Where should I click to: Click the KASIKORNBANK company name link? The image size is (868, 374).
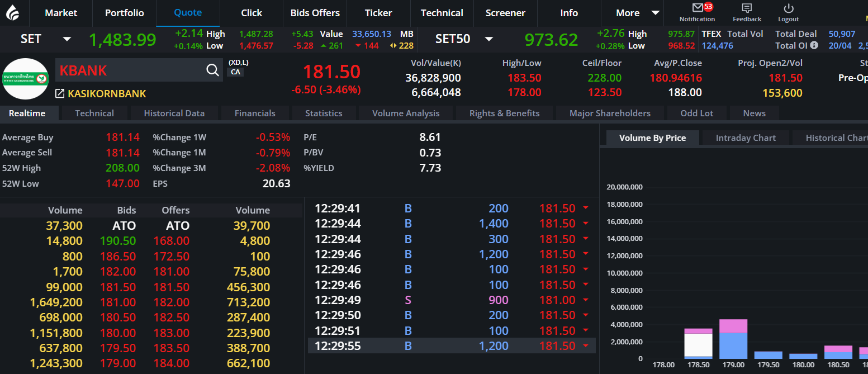coord(107,94)
